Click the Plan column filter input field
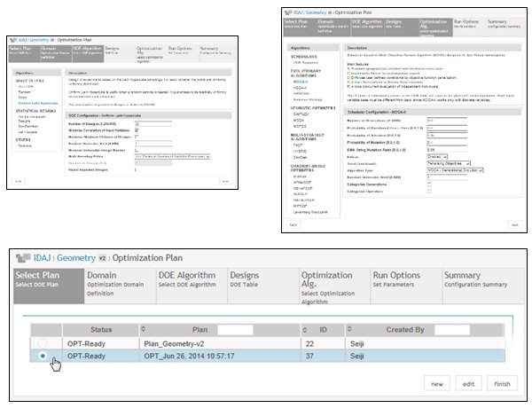Image resolution: width=532 pixels, height=408 pixels. point(235,330)
